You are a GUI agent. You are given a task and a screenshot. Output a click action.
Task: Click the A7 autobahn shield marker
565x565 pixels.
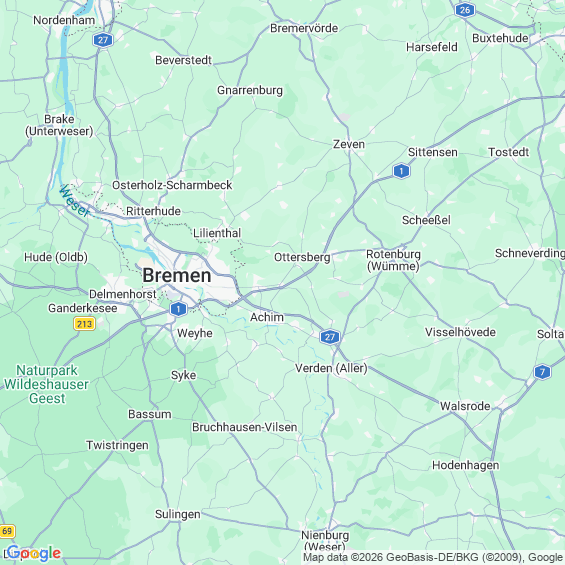click(x=542, y=372)
